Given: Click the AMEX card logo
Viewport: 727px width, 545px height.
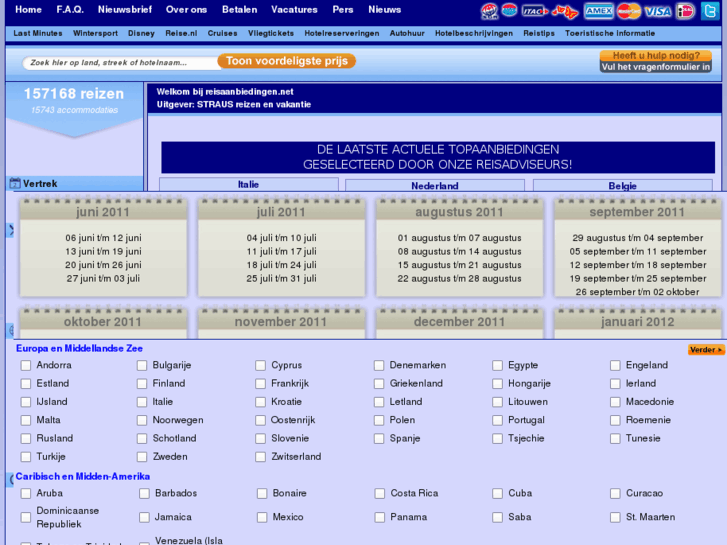Looking at the screenshot, I should point(598,11).
